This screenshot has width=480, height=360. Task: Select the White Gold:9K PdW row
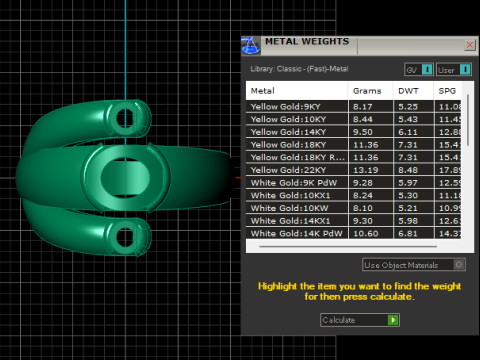[354, 183]
